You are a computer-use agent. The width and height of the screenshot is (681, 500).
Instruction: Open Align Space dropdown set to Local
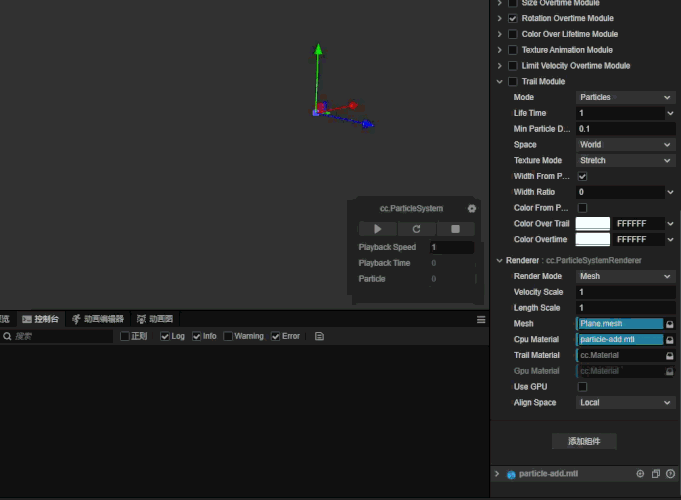(625, 403)
